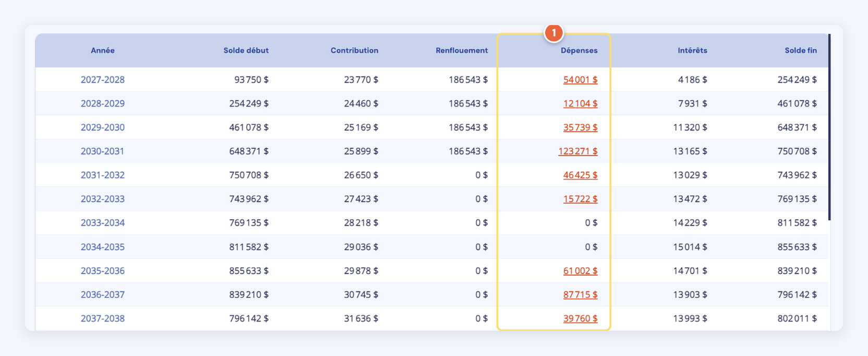Select the 2033-2034 year cell
This screenshot has width=868, height=356.
click(x=103, y=223)
